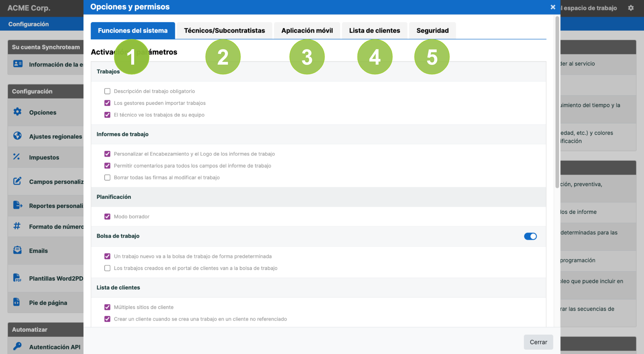Open Opciones via its gear icon
644x354 pixels.
point(17,112)
